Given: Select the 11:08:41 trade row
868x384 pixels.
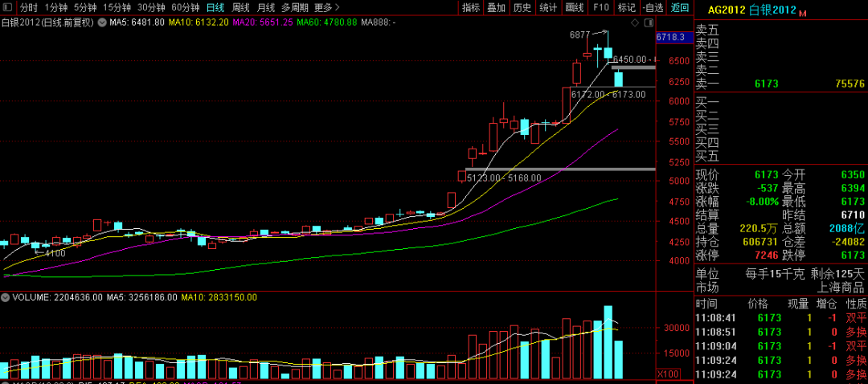Looking at the screenshot, I should [780, 318].
